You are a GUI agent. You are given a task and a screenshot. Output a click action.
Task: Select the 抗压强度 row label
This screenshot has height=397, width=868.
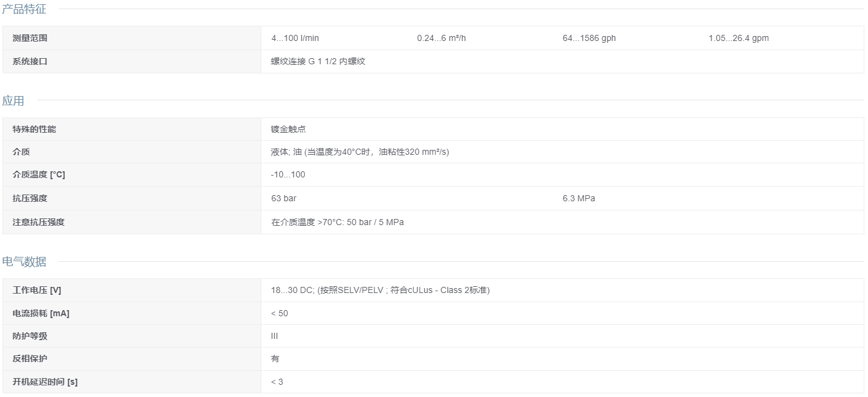click(x=30, y=198)
